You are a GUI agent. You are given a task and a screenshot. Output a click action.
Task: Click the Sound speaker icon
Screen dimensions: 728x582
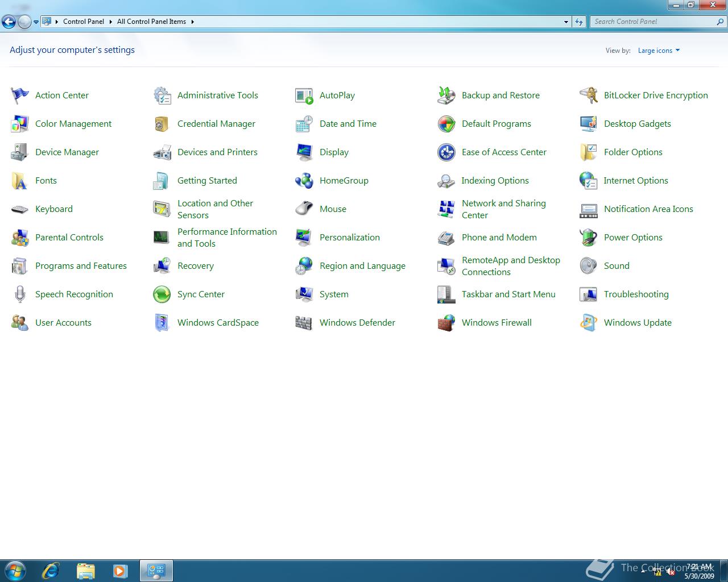tap(589, 266)
